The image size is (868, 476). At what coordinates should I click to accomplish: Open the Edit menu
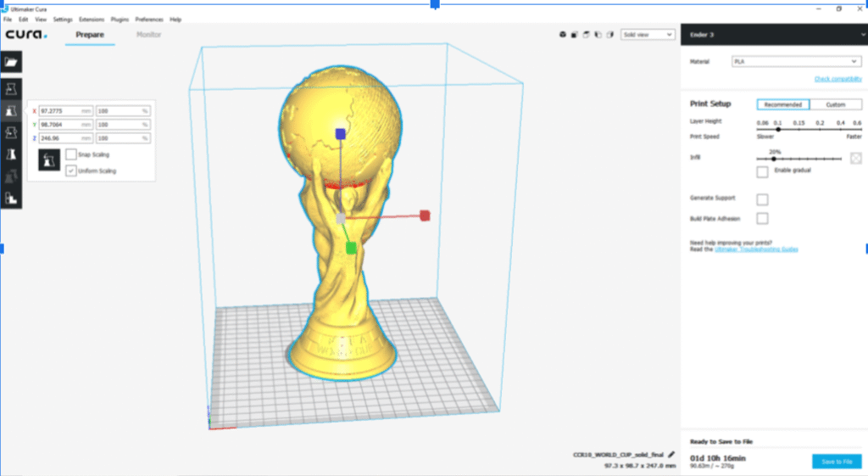23,20
